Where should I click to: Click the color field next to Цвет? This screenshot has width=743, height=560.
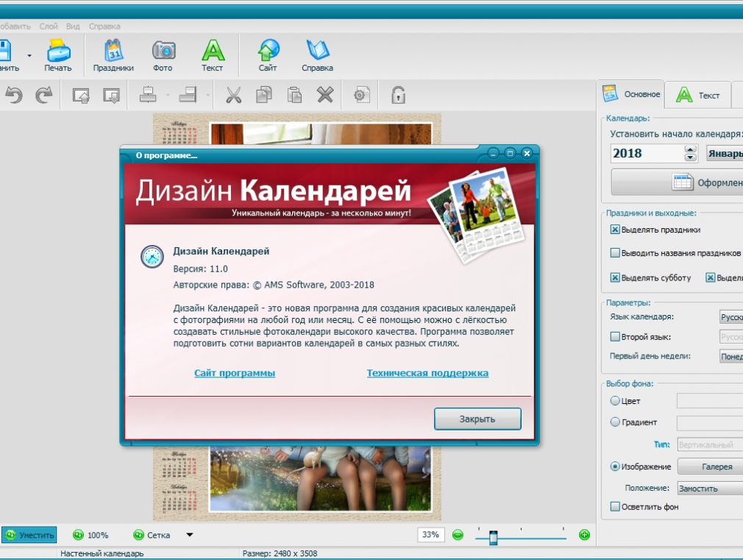pyautogui.click(x=710, y=401)
